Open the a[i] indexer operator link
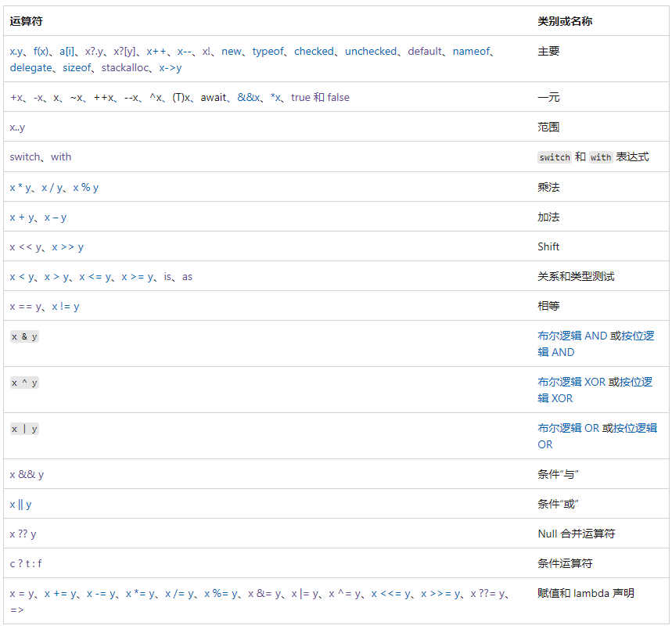The height and width of the screenshot is (629, 672). pyautogui.click(x=66, y=52)
